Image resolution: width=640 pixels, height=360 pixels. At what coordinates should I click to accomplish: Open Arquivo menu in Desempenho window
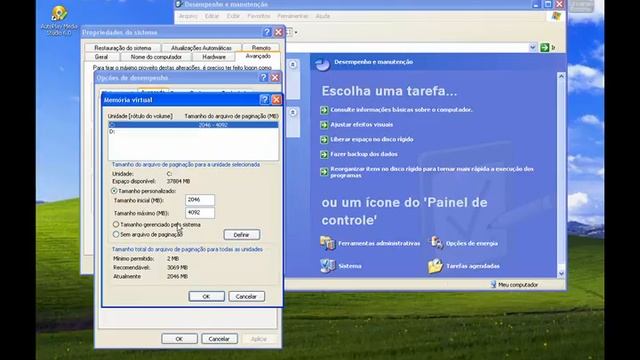coord(188,16)
